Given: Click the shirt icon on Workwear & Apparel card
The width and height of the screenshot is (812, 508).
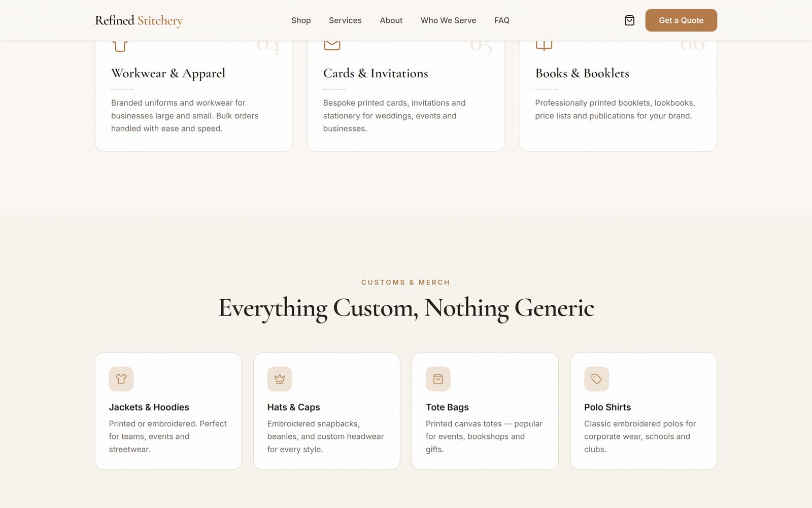Looking at the screenshot, I should tap(120, 46).
